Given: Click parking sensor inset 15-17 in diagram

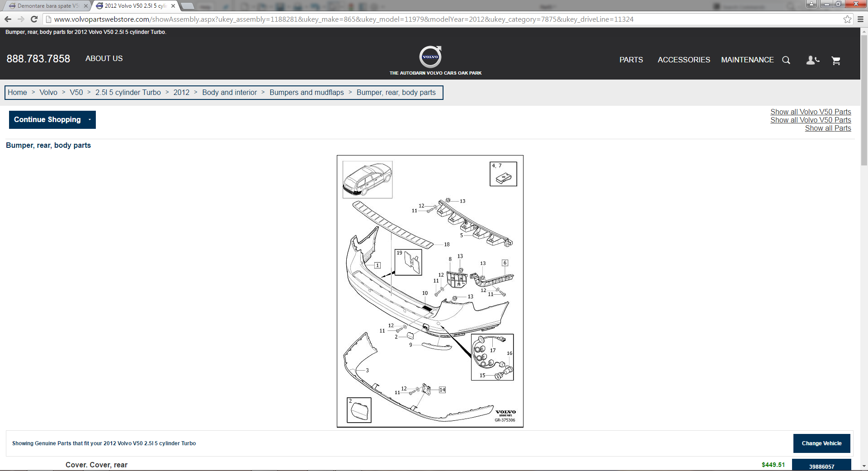Looking at the screenshot, I should pos(492,357).
